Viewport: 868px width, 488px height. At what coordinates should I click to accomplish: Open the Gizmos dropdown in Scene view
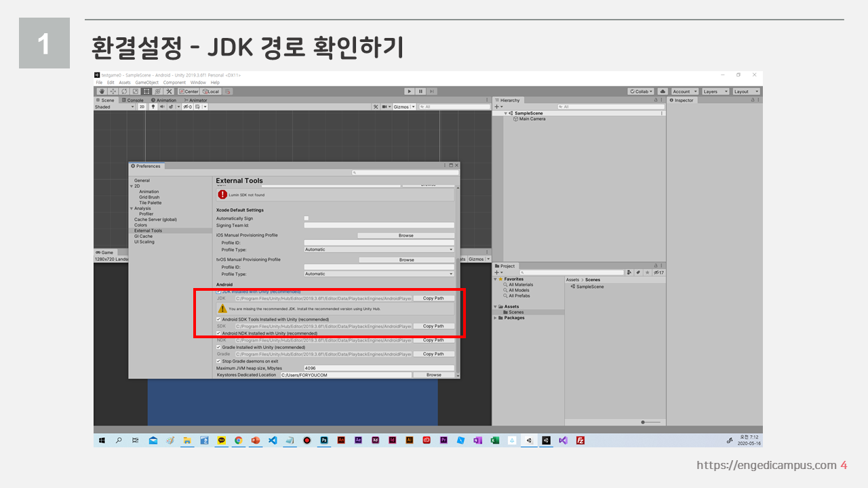(405, 106)
